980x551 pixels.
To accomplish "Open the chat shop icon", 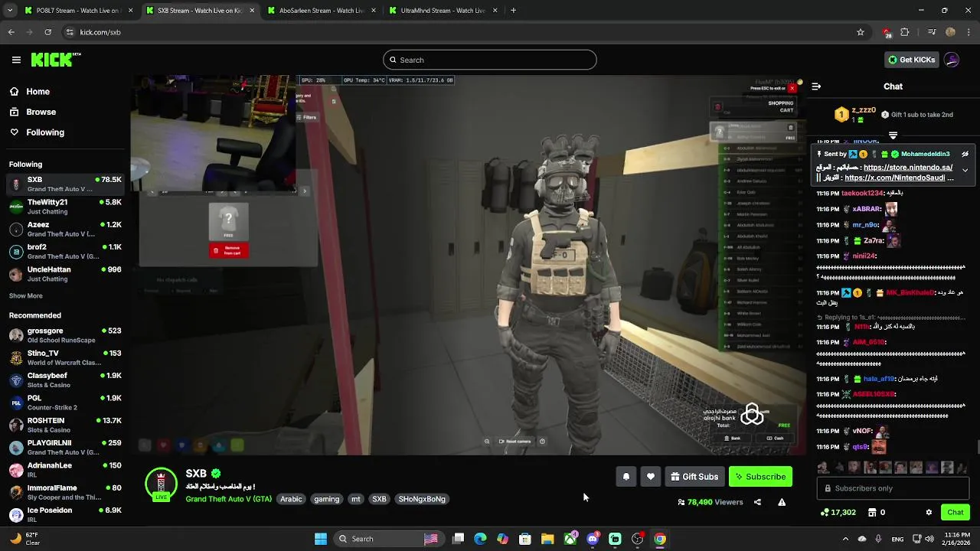I will click(872, 513).
